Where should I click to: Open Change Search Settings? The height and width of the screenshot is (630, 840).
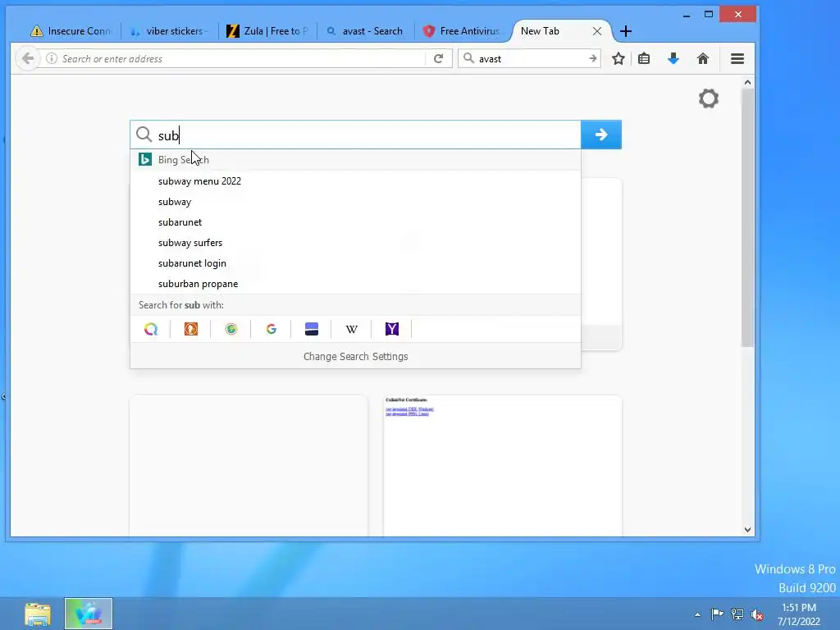point(355,356)
